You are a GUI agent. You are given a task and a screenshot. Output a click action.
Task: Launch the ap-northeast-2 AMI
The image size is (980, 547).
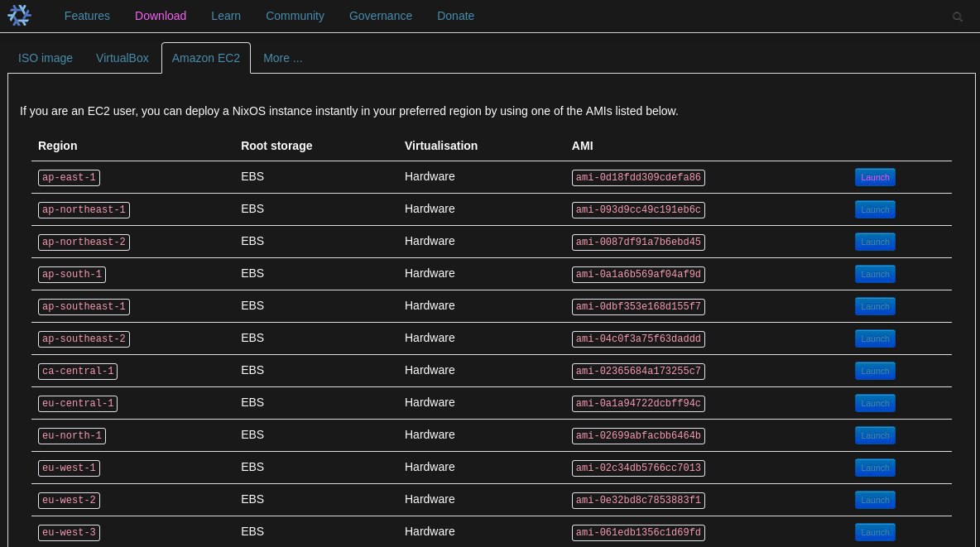[875, 242]
